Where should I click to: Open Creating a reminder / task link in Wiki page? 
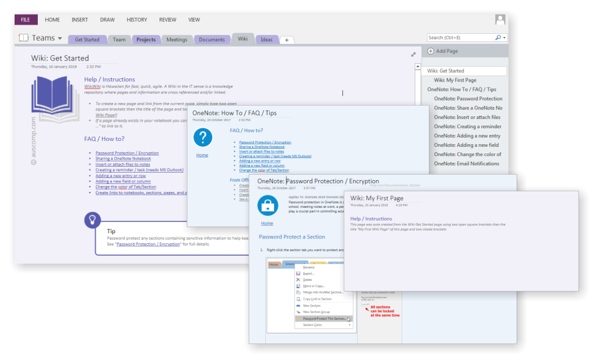[140, 170]
